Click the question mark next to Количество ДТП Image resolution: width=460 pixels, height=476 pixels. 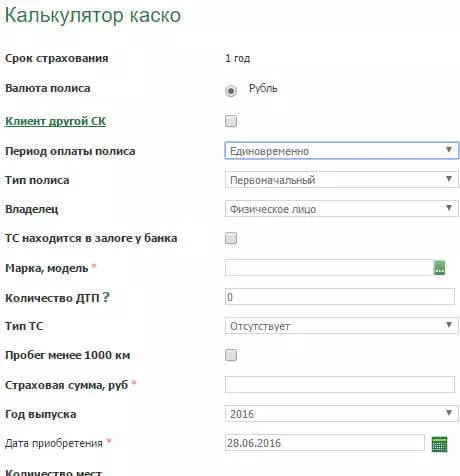[x=106, y=297]
